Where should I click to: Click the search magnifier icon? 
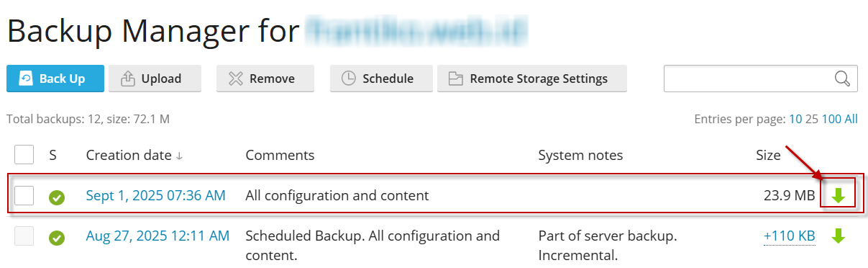842,79
